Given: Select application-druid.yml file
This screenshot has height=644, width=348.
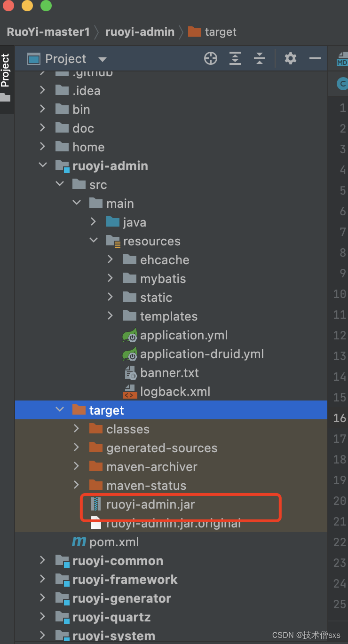Looking at the screenshot, I should click(202, 354).
